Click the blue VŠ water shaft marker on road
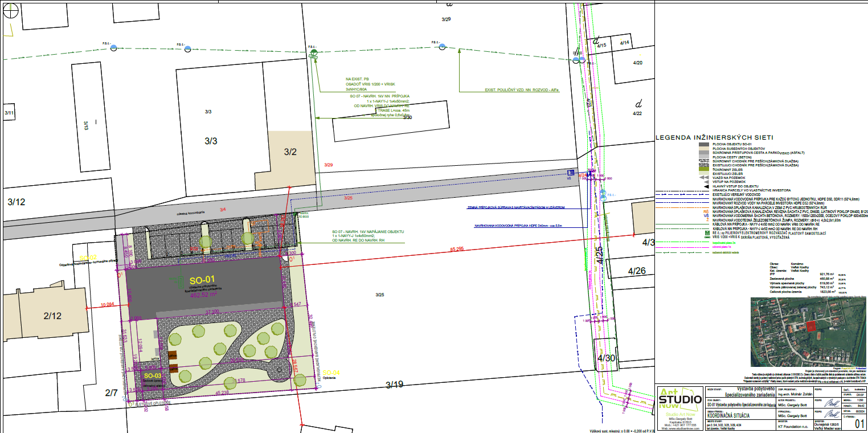 click(570, 173)
